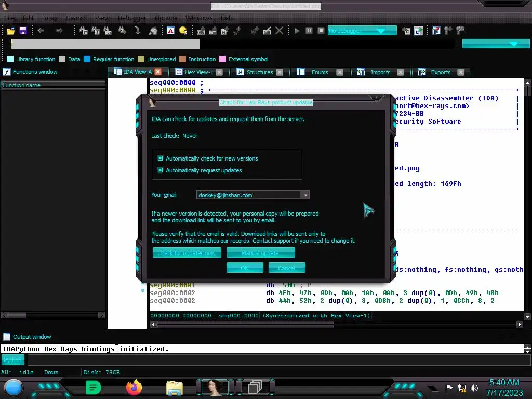Convert to string with the A icon
Viewport: 532px width, 399px height.
click(224, 31)
